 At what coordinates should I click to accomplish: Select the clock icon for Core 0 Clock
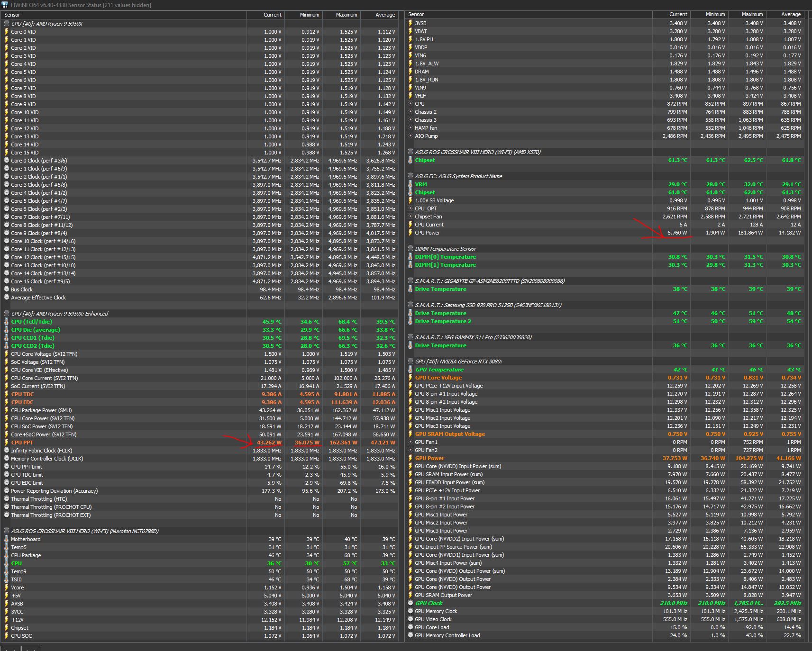[x=7, y=161]
